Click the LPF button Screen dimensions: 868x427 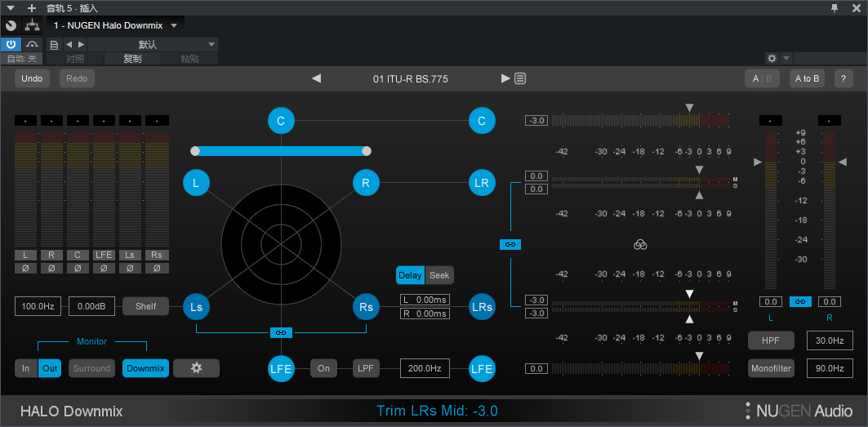pyautogui.click(x=367, y=368)
